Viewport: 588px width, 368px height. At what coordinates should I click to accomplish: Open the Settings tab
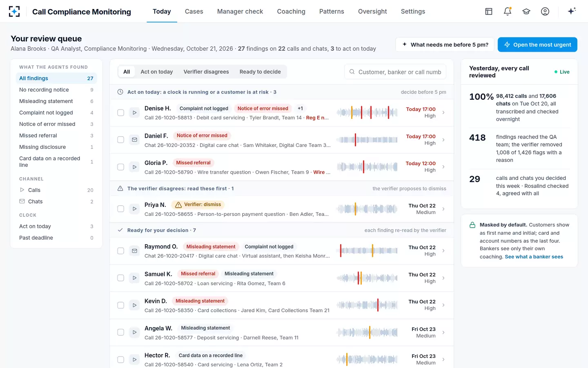point(413,11)
